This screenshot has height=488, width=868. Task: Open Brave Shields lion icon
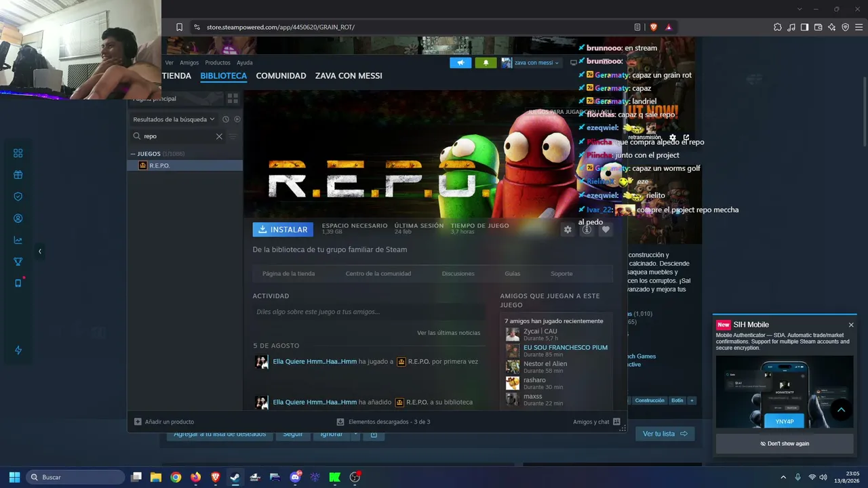point(654,27)
